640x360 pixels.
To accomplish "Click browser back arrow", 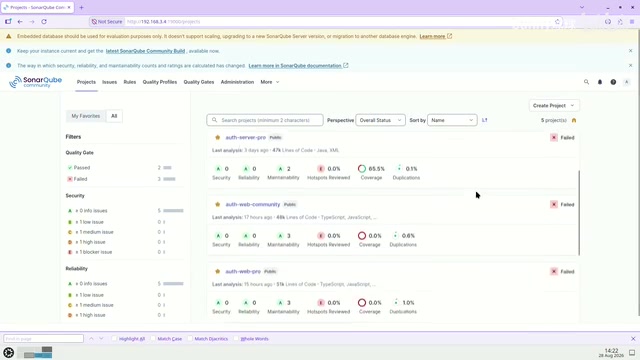I will [x=20, y=22].
